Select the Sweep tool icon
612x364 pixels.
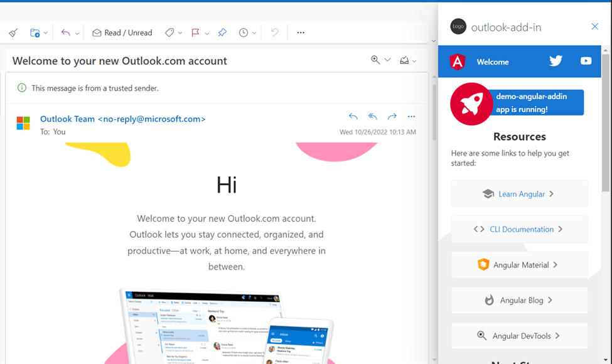pos(13,32)
